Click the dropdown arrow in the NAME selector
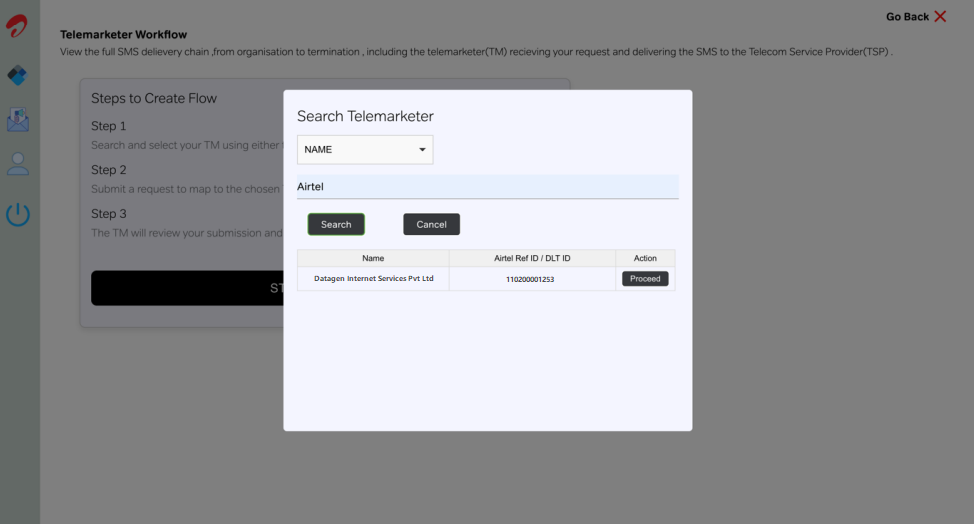 click(x=422, y=150)
